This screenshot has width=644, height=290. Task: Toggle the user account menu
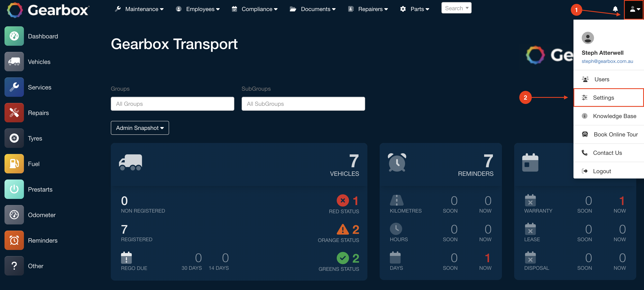[x=634, y=9]
